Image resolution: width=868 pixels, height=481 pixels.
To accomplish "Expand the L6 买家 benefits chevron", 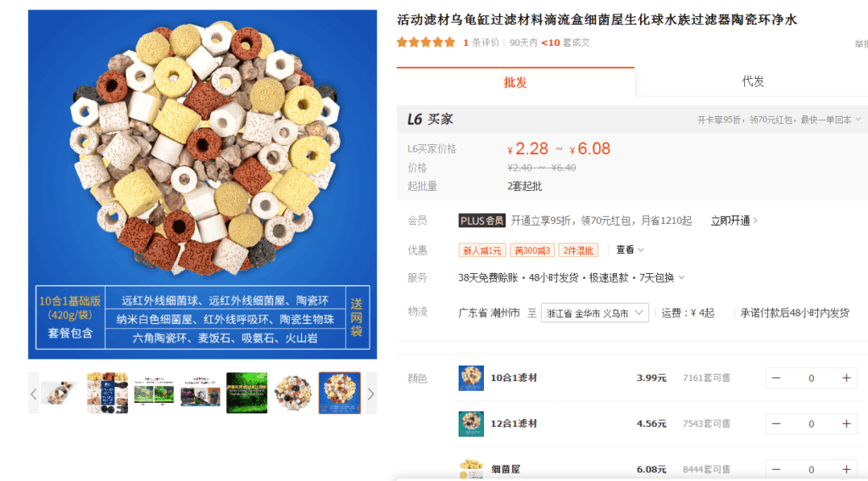I will (x=858, y=119).
